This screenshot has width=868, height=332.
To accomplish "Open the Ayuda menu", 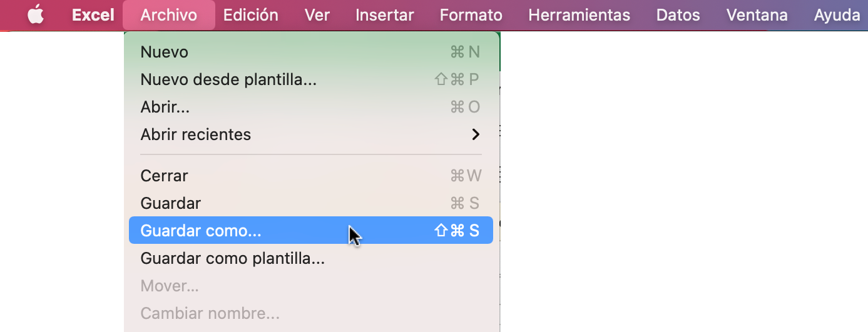I will pos(837,15).
